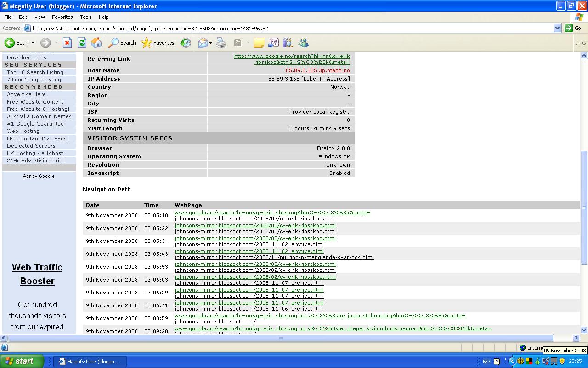Open the Favorites pane star button
The width and height of the screenshot is (588, 368).
point(158,43)
